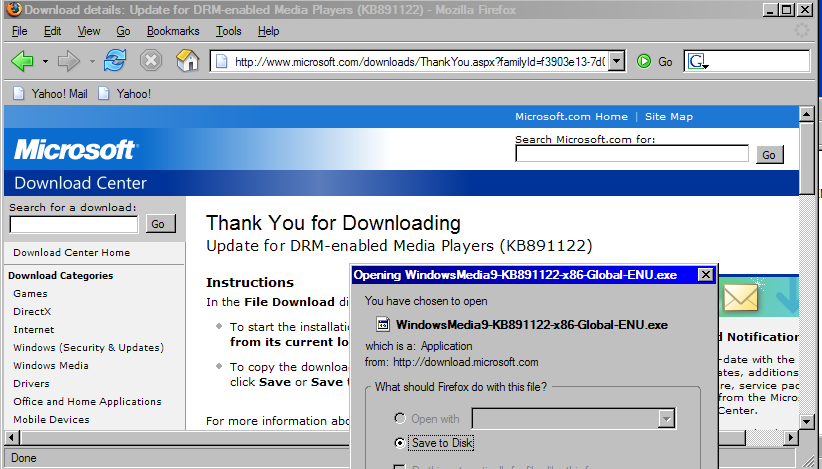Open the Help menu
Viewport: 822px width, 469px height.
tap(268, 31)
